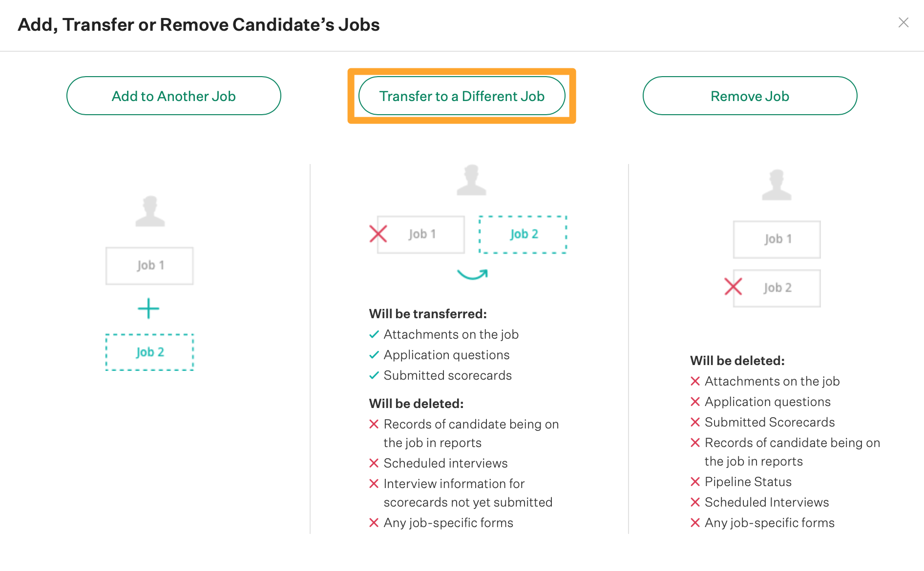Image resolution: width=924 pixels, height=571 pixels.
Task: Click the person icon in the Remove column
Action: tap(777, 185)
